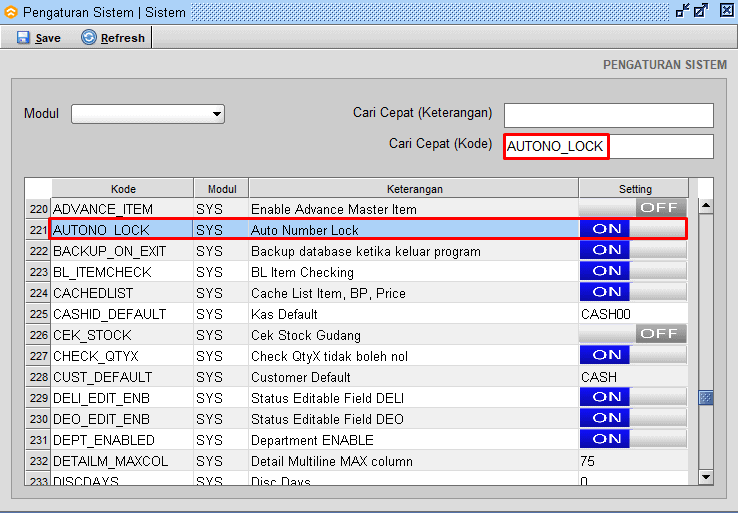Click row number 231 header
738x513 pixels.
pos(38,440)
